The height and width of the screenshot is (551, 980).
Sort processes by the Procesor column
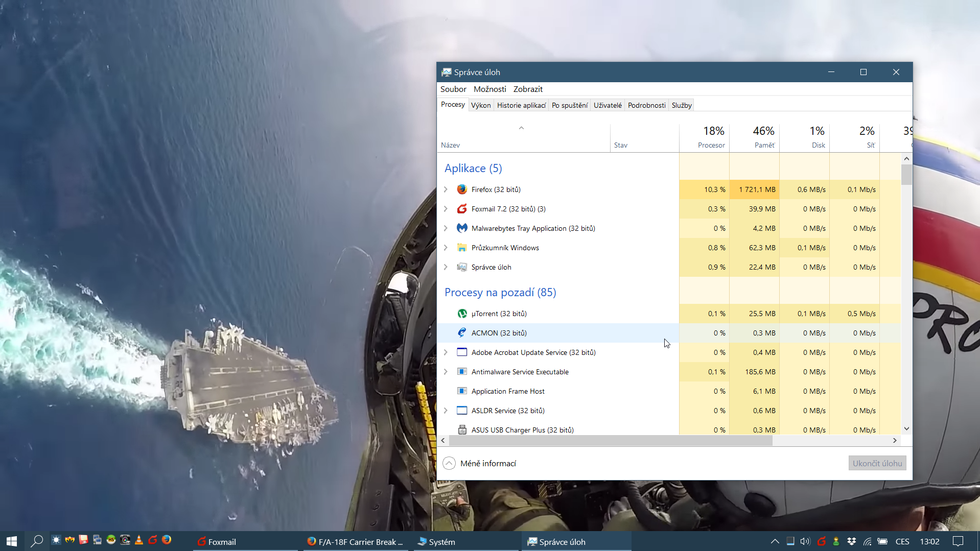704,137
